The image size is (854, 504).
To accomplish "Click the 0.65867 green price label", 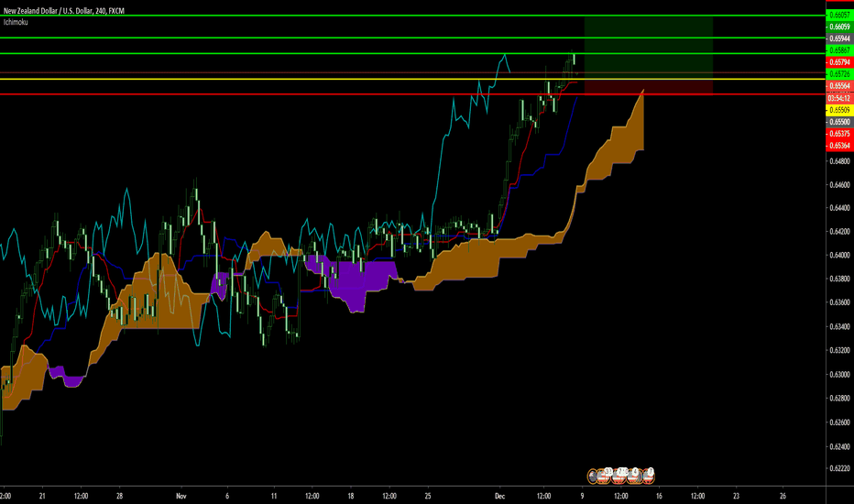I will [x=839, y=50].
